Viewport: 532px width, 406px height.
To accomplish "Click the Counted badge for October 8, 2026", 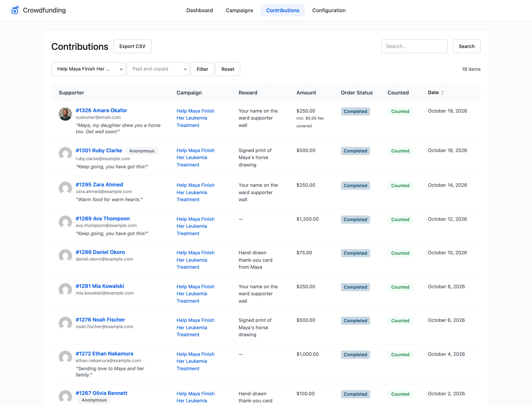I will (x=400, y=287).
